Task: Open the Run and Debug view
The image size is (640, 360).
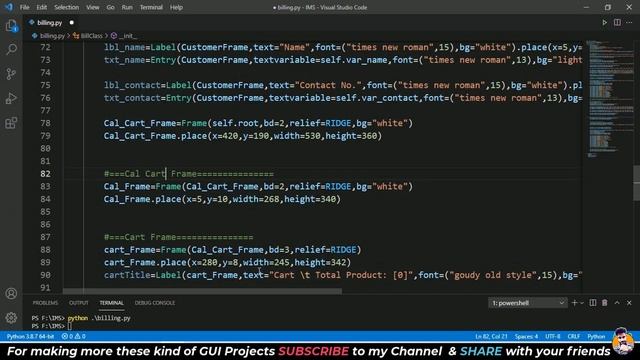Action: click(x=11, y=98)
